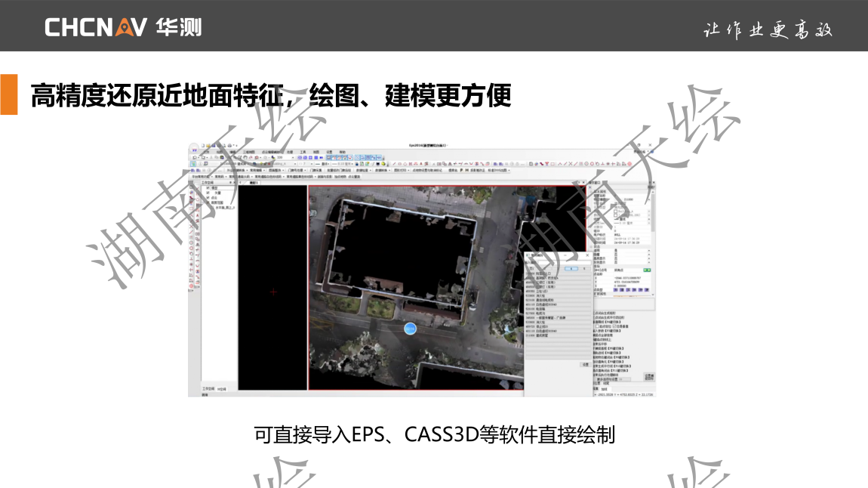Toggle the 模型 checkbox in workspace tree
868x488 pixels.
point(208,187)
